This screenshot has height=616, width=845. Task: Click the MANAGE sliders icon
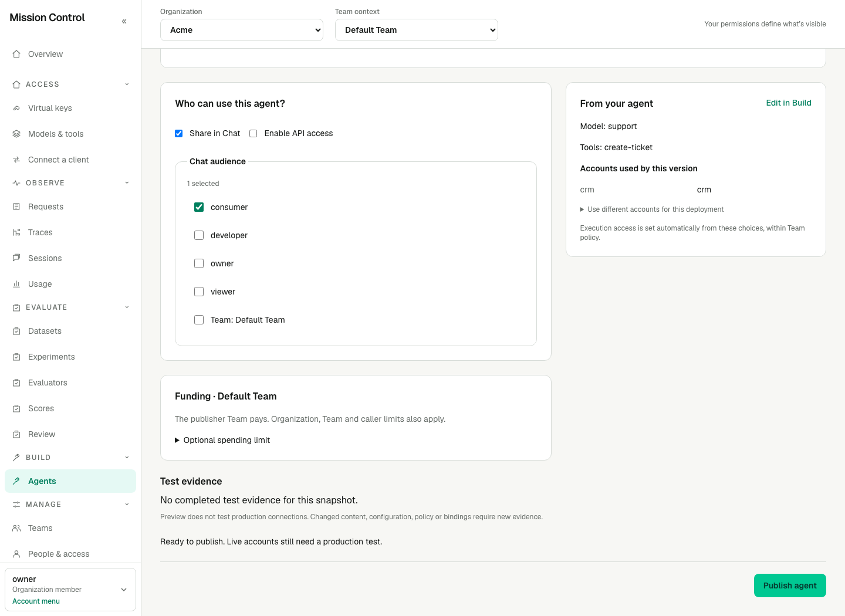16,505
